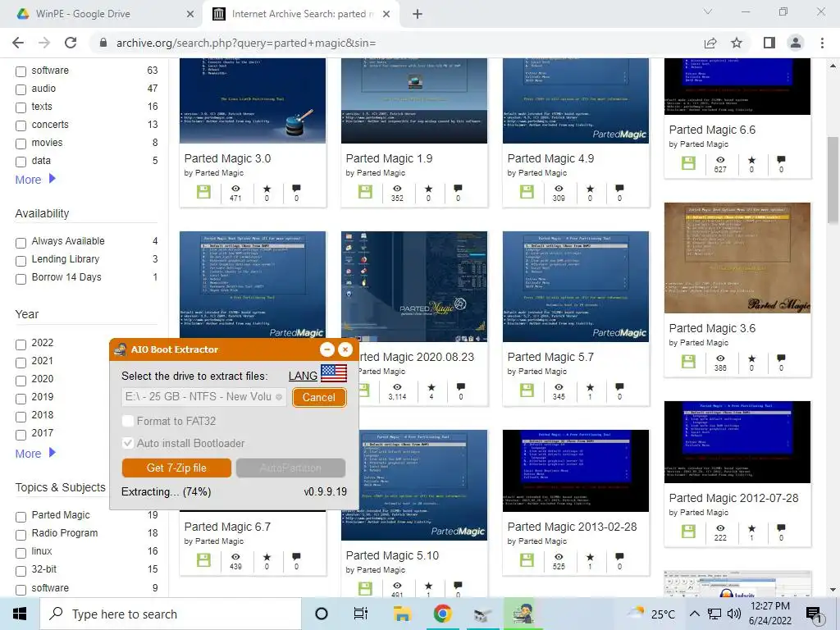Click Chrome icon on the taskbar
This screenshot has height=630, width=840.
(442, 614)
